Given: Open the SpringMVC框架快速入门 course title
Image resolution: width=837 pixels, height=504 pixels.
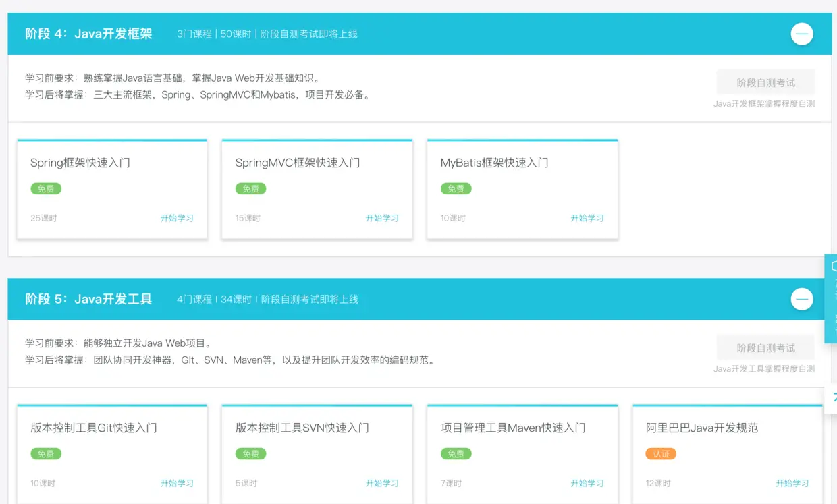Looking at the screenshot, I should click(298, 163).
